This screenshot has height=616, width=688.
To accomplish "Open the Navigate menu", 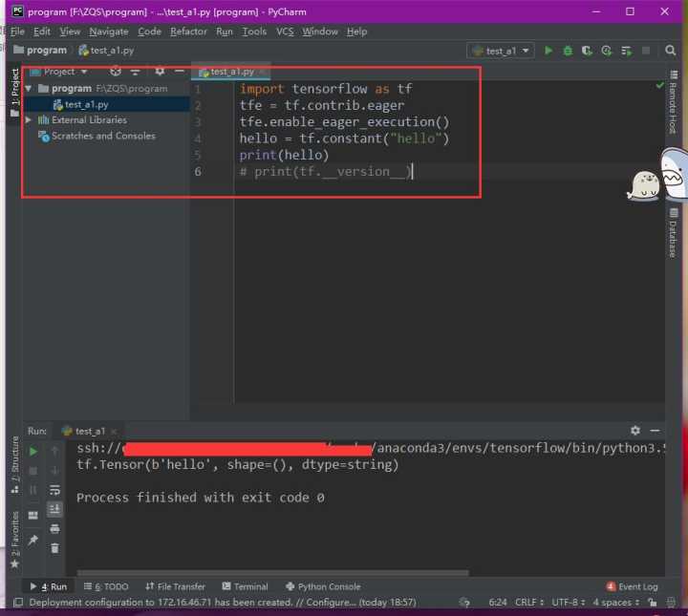I will [109, 32].
